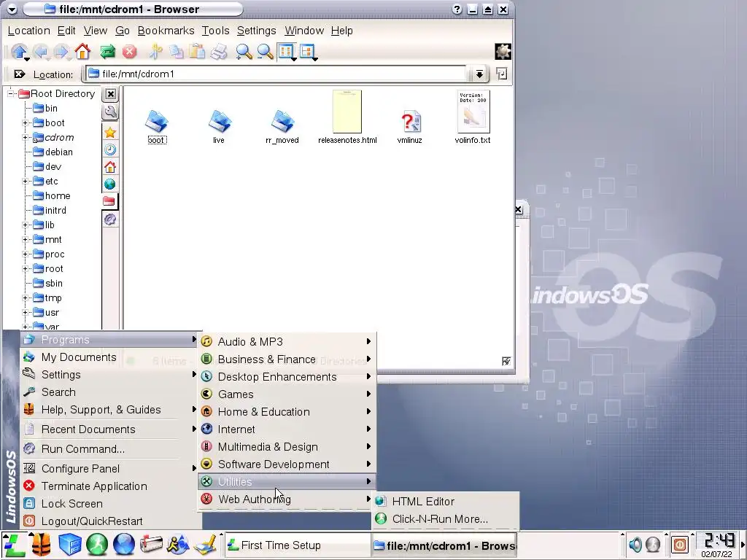Click the green running man panel icon
747x560 pixels.
(x=97, y=545)
